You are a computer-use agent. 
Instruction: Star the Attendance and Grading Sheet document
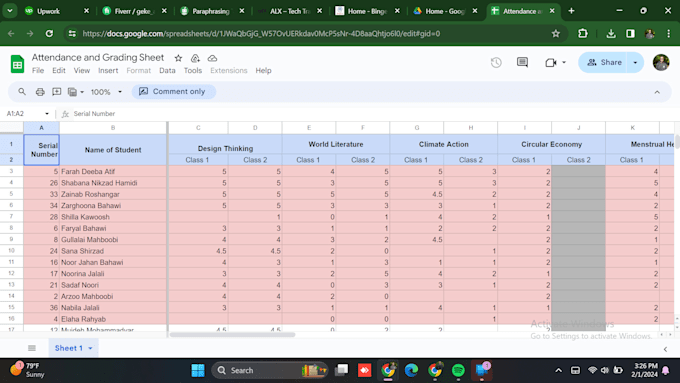pos(178,58)
